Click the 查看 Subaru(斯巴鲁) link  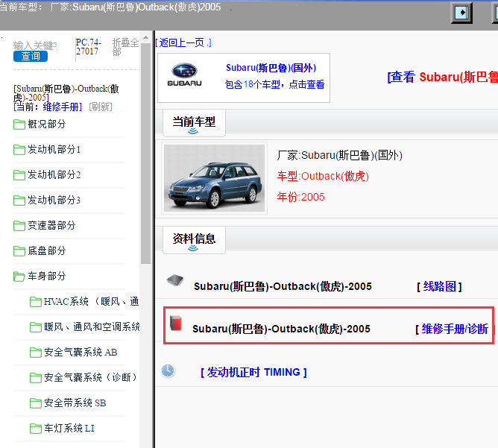coord(442,78)
